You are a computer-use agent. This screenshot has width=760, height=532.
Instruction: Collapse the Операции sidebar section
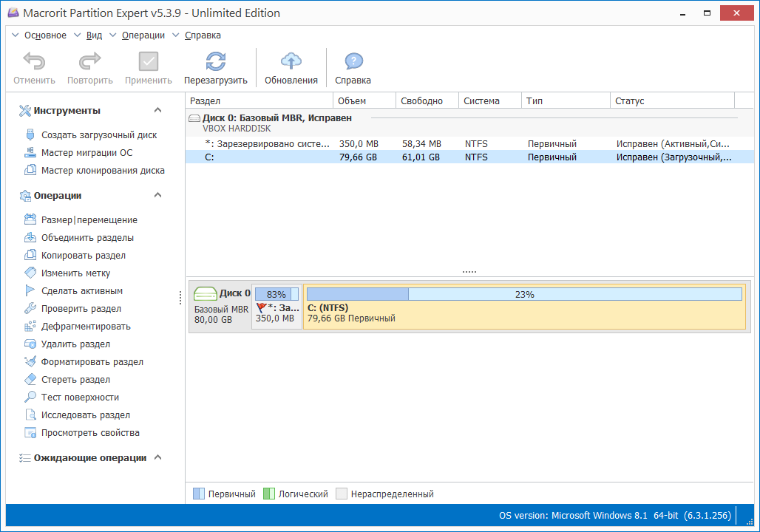tap(156, 194)
